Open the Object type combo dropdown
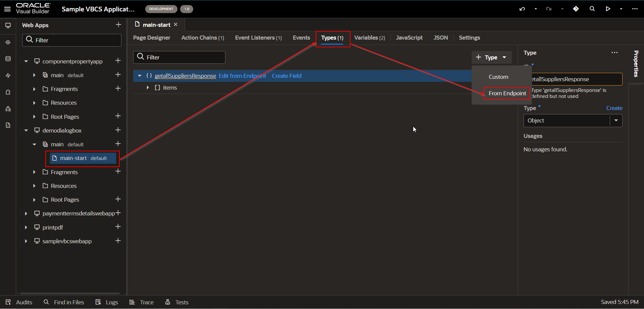The width and height of the screenshot is (644, 309). [616, 120]
